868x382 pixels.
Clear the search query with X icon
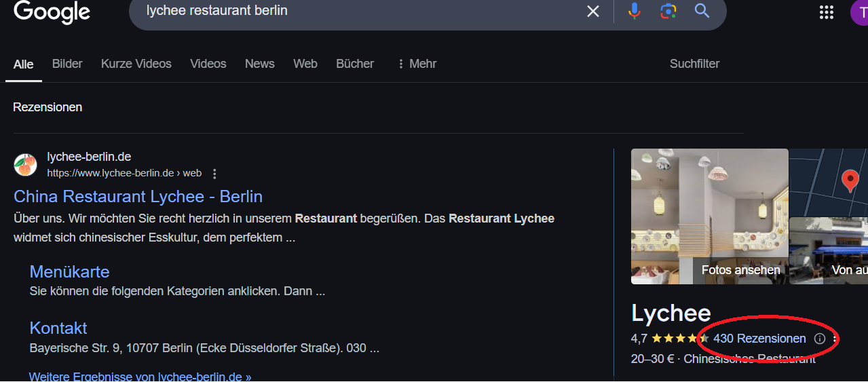(x=593, y=11)
